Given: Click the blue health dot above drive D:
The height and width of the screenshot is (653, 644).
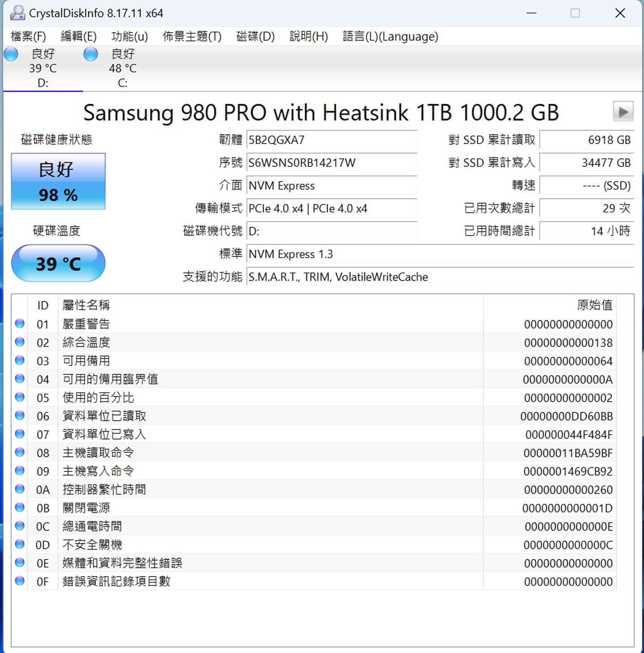Looking at the screenshot, I should pos(10,54).
